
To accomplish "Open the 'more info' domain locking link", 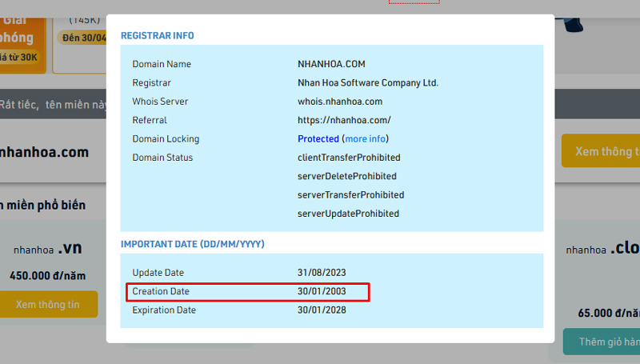I will [366, 138].
